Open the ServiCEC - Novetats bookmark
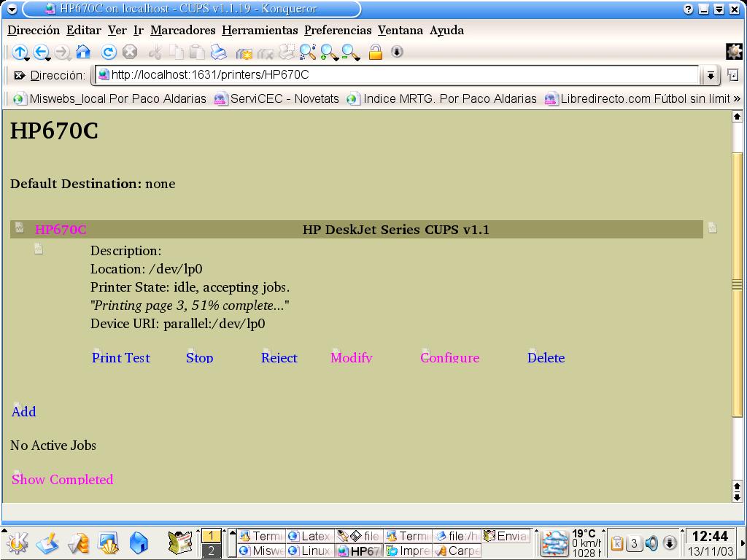The image size is (747, 560). [x=276, y=98]
